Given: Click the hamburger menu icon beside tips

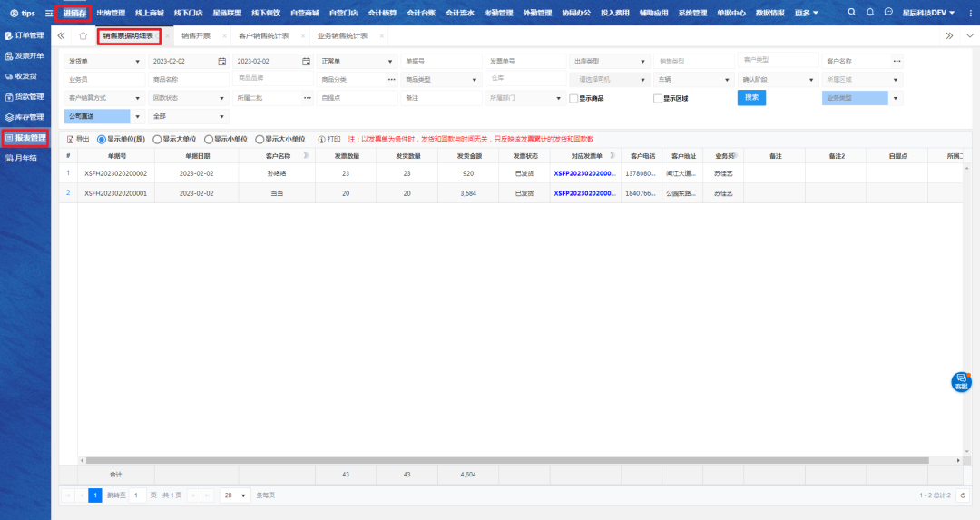Looking at the screenshot, I should click(49, 14).
